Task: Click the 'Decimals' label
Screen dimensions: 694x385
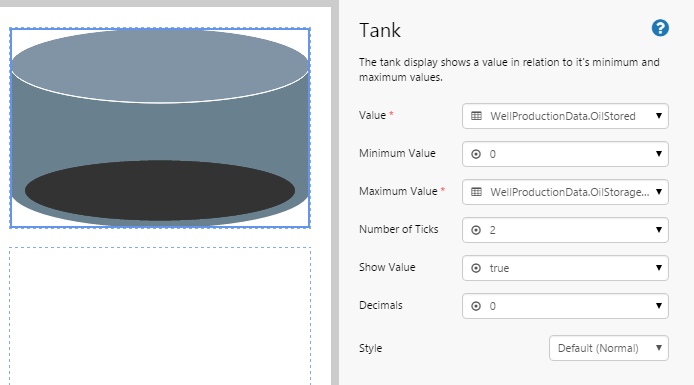Action: point(381,305)
